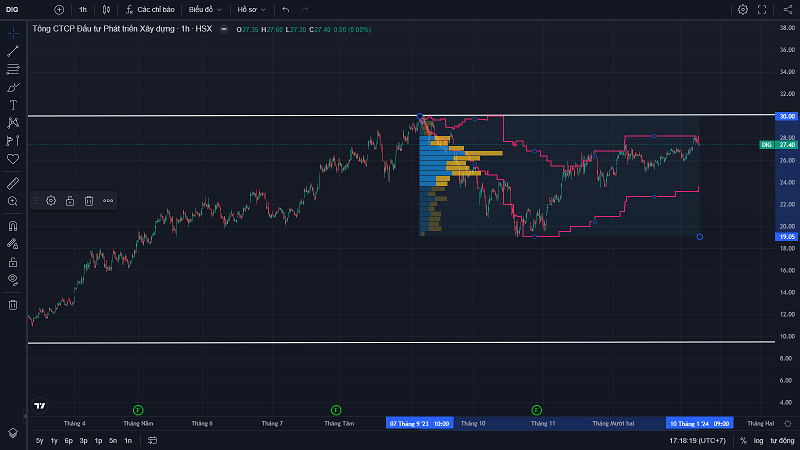Select the Text annotation tool
The height and width of the screenshot is (450, 800).
[x=13, y=104]
